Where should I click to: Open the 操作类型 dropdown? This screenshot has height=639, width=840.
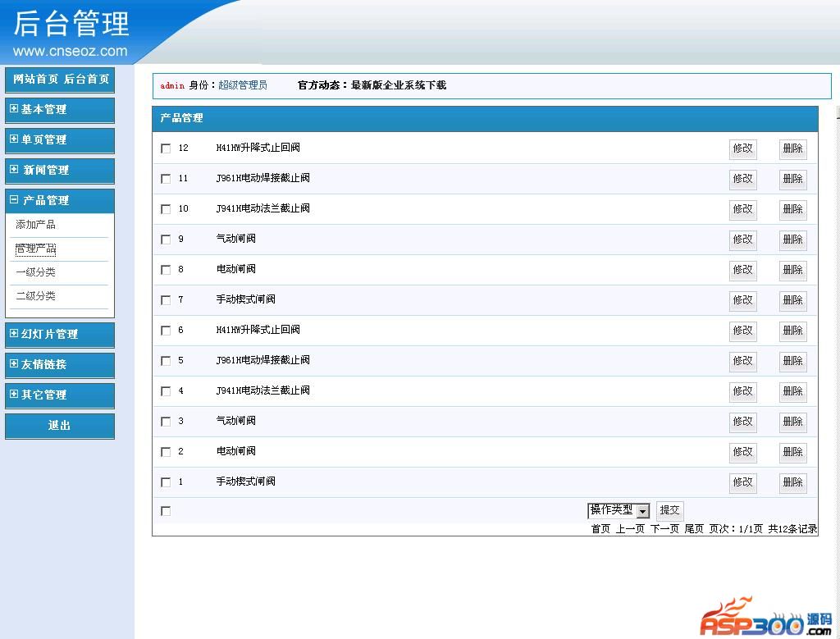pos(619,510)
